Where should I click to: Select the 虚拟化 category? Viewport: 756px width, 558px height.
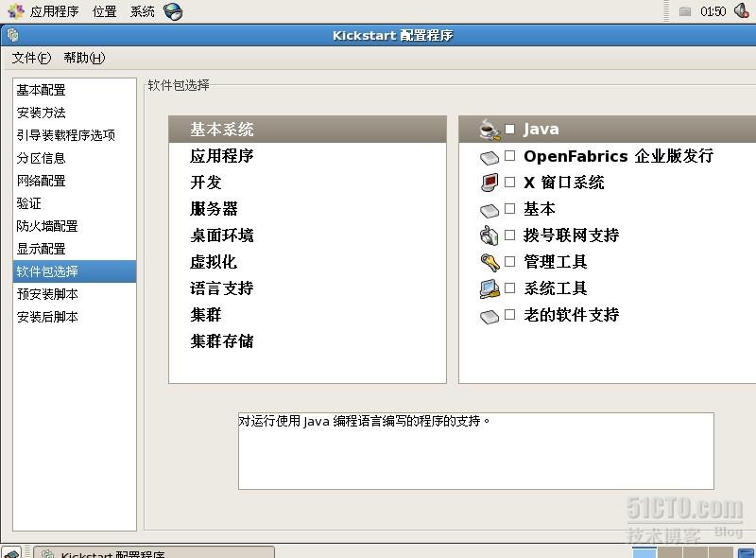[308, 262]
